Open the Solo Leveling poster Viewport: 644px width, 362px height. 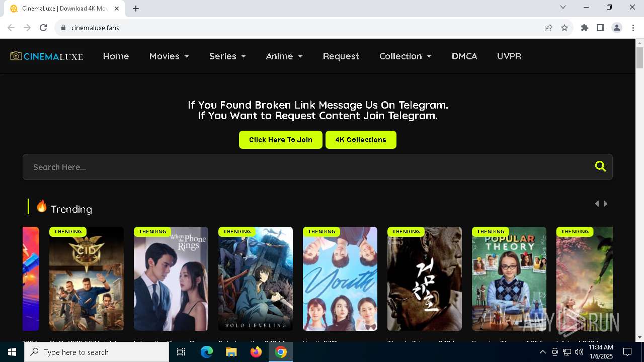pyautogui.click(x=256, y=279)
